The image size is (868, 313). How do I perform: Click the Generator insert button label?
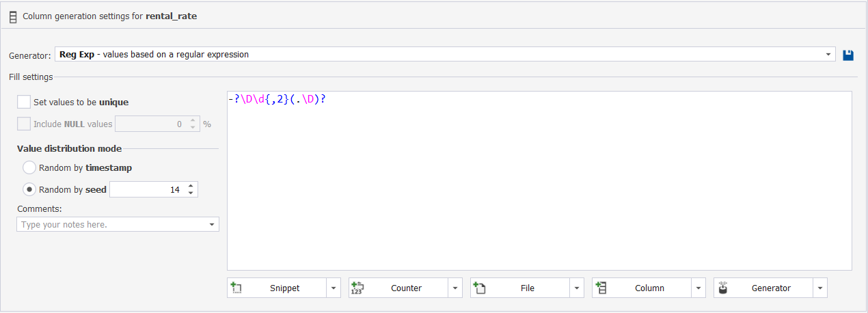[771, 288]
